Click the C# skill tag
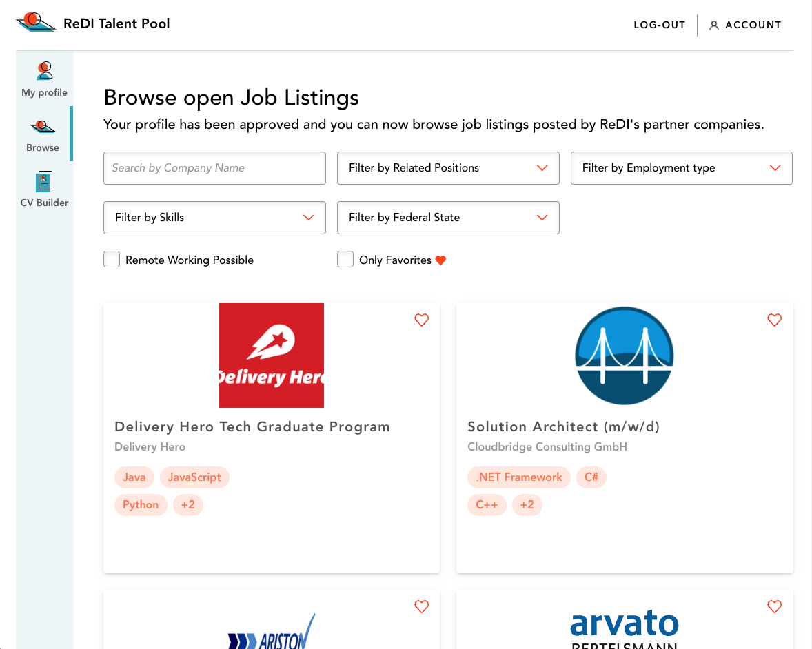The height and width of the screenshot is (649, 812). [591, 477]
